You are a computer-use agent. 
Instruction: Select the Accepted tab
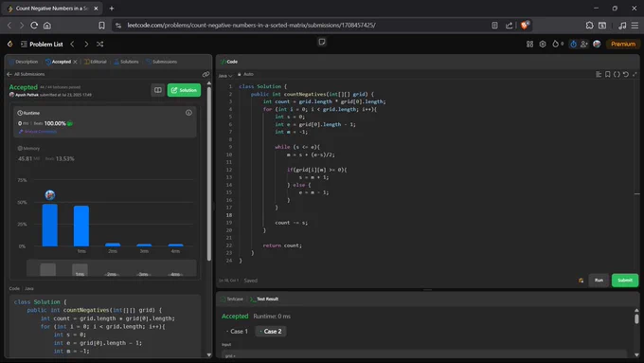pos(59,62)
